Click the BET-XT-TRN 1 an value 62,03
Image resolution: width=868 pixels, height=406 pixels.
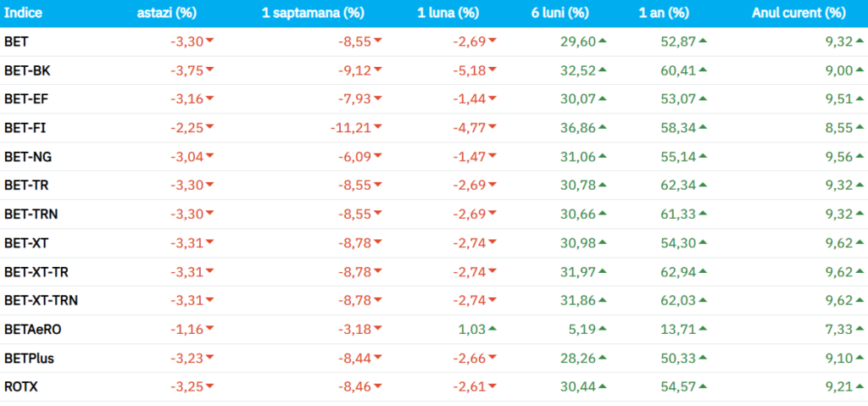(678, 300)
